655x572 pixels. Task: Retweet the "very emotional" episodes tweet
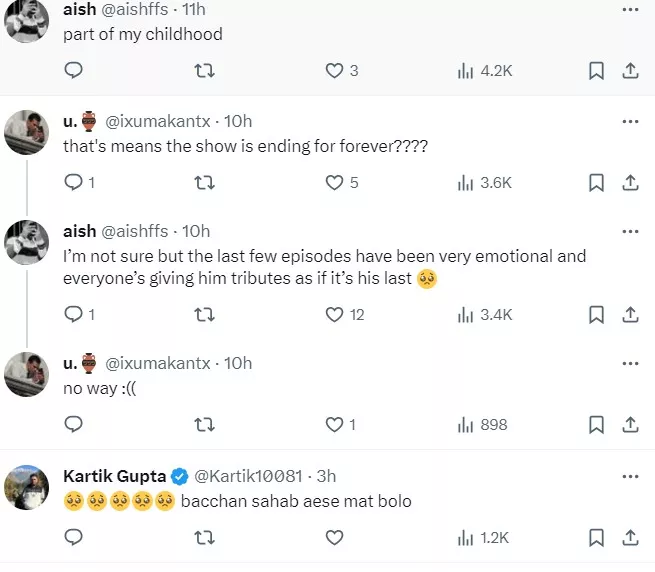205,314
